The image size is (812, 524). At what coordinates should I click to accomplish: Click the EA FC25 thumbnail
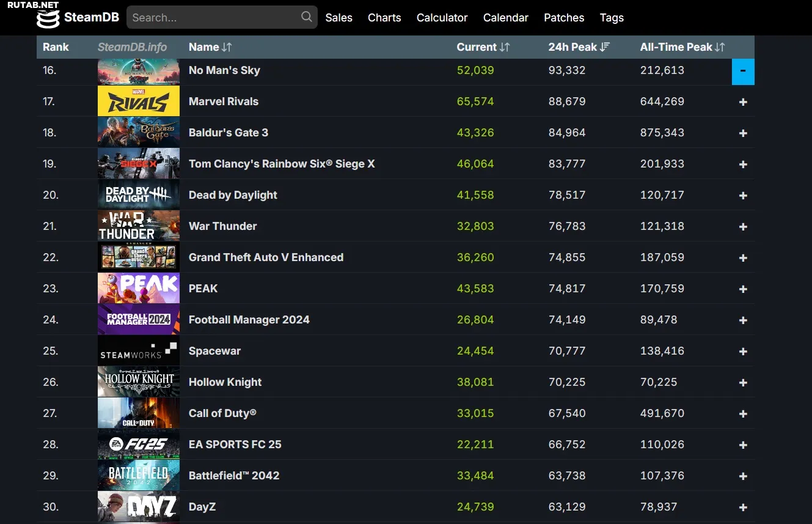pos(139,444)
